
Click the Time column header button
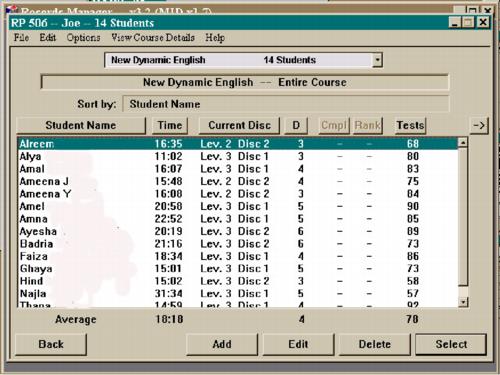coord(170,125)
